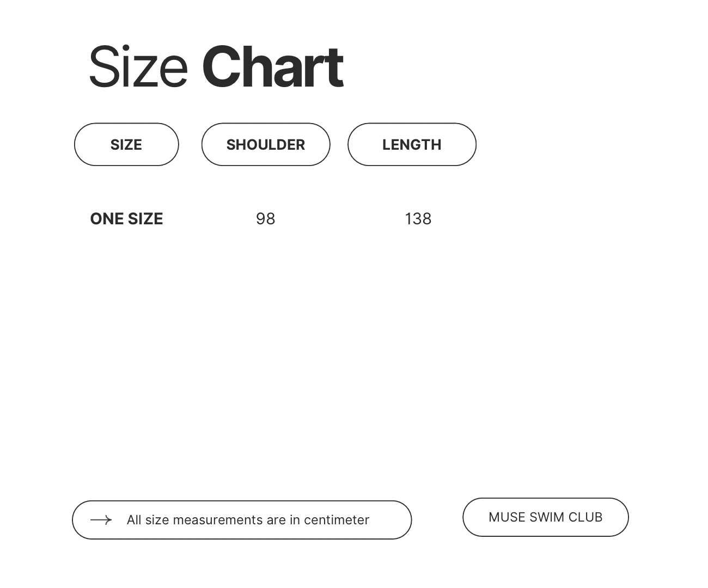
Task: Click the bold word "Chart" in the heading
Action: coord(272,67)
